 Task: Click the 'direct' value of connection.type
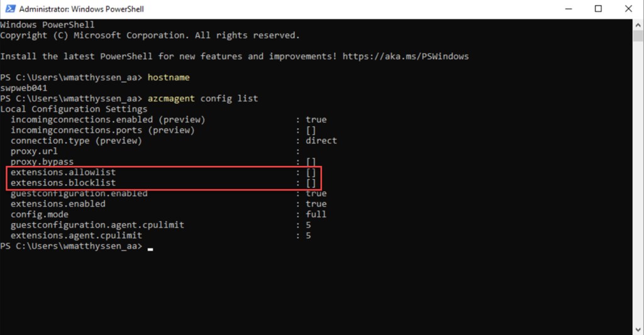point(321,141)
